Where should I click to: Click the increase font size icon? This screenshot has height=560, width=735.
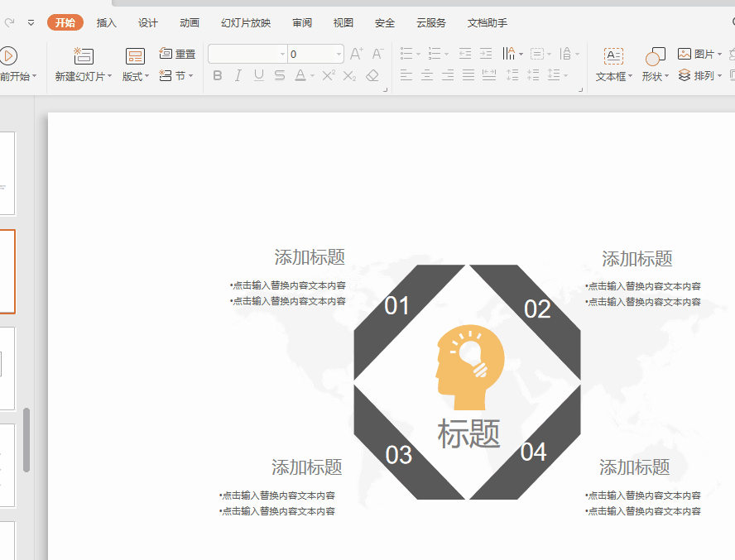(x=356, y=54)
